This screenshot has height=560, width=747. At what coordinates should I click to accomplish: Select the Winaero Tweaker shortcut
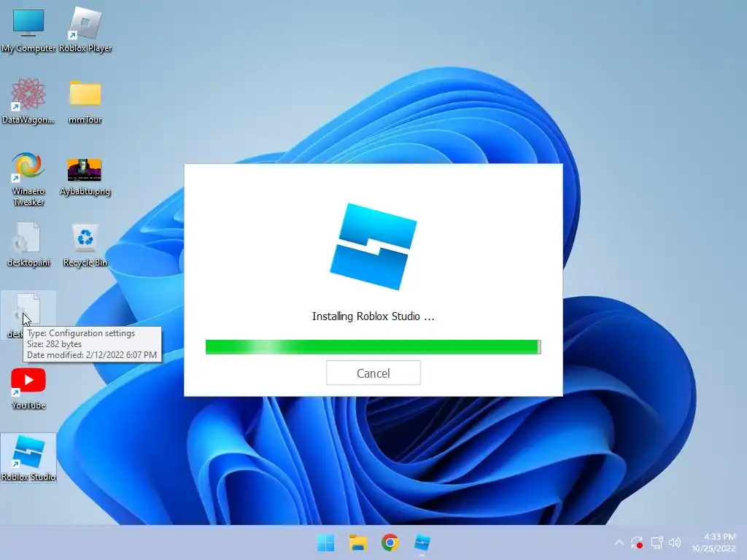click(28, 179)
